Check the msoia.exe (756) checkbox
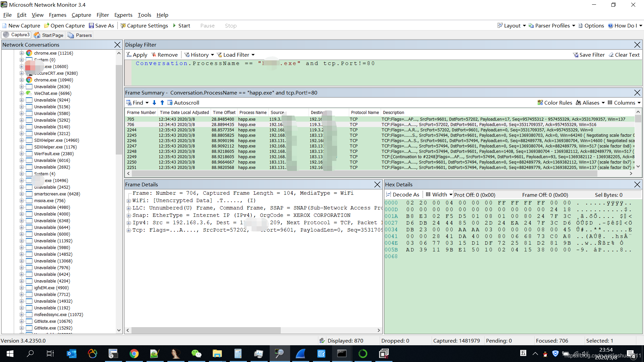The height and width of the screenshot is (362, 644). pos(29,201)
